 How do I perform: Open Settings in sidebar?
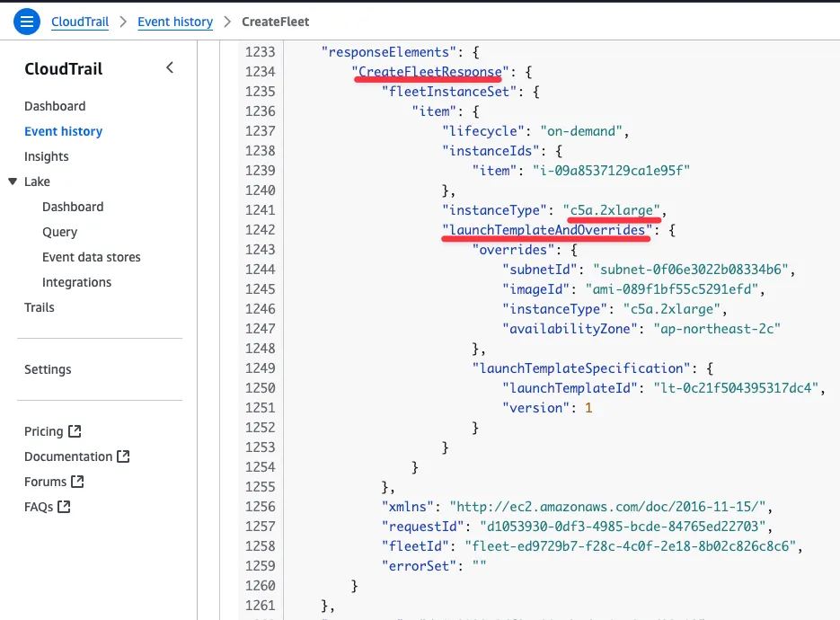click(x=48, y=369)
